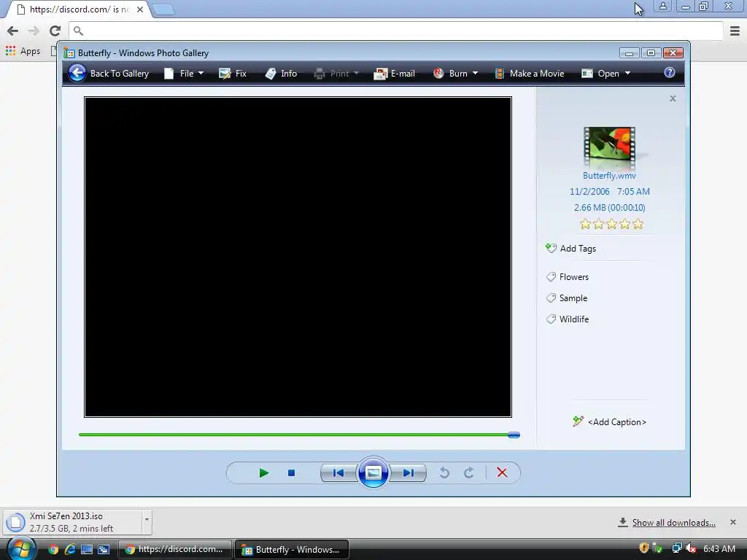Select the Wildlife tag
The height and width of the screenshot is (560, 747).
tap(568, 319)
